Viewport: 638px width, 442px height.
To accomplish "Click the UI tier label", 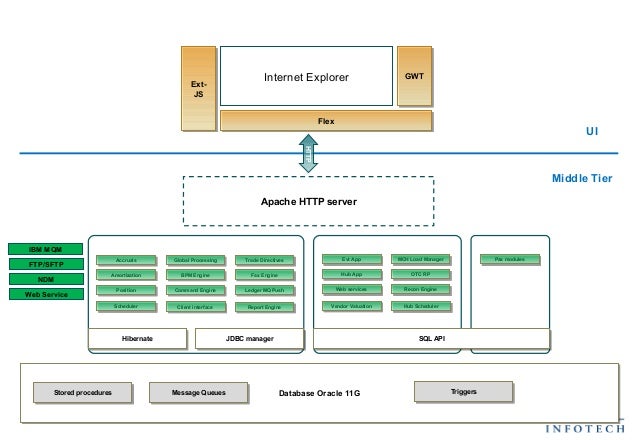I will (592, 131).
